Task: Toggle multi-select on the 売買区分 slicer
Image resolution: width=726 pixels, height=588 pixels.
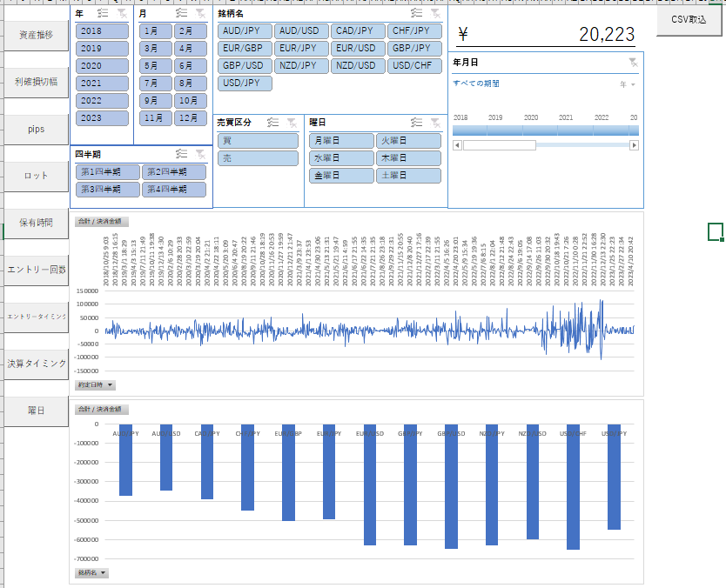Action: click(273, 123)
